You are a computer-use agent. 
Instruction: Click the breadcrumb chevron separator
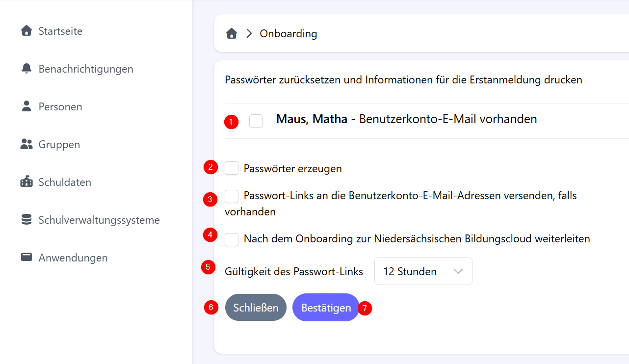coord(249,33)
